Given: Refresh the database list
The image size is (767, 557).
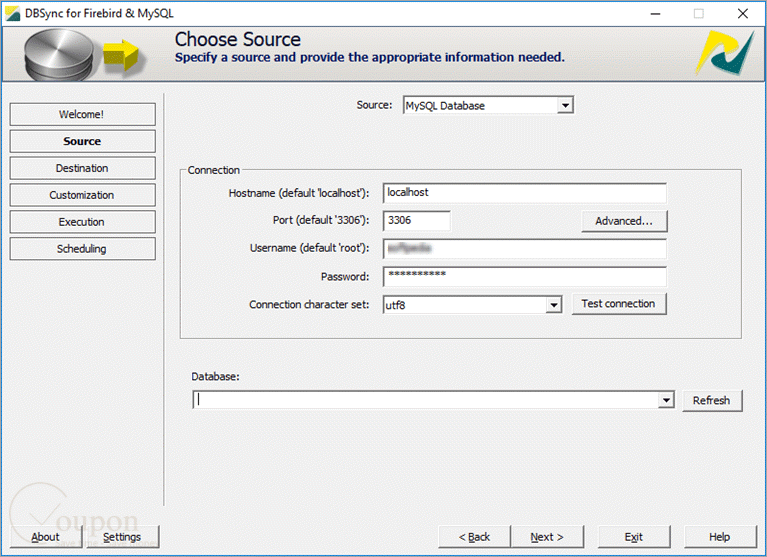Looking at the screenshot, I should click(712, 400).
